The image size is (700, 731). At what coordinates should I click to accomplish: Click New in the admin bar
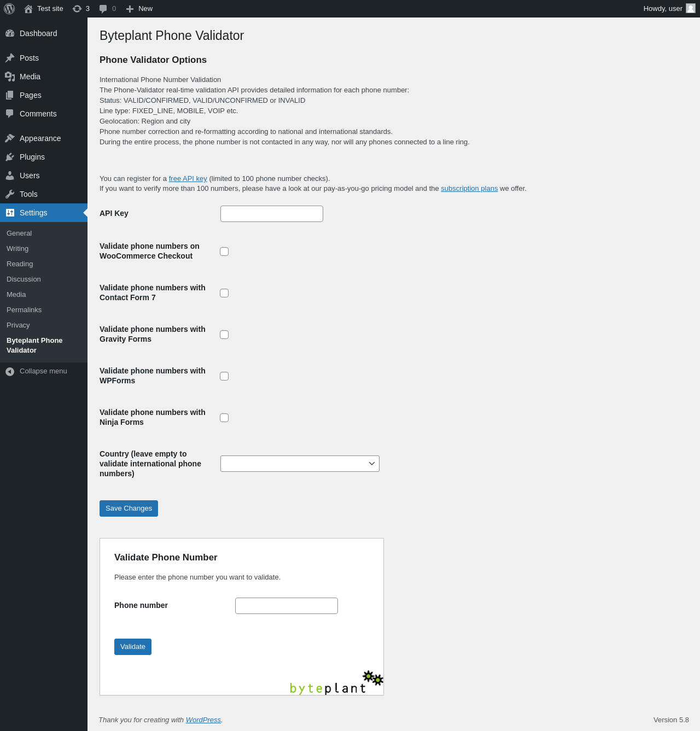pos(145,9)
